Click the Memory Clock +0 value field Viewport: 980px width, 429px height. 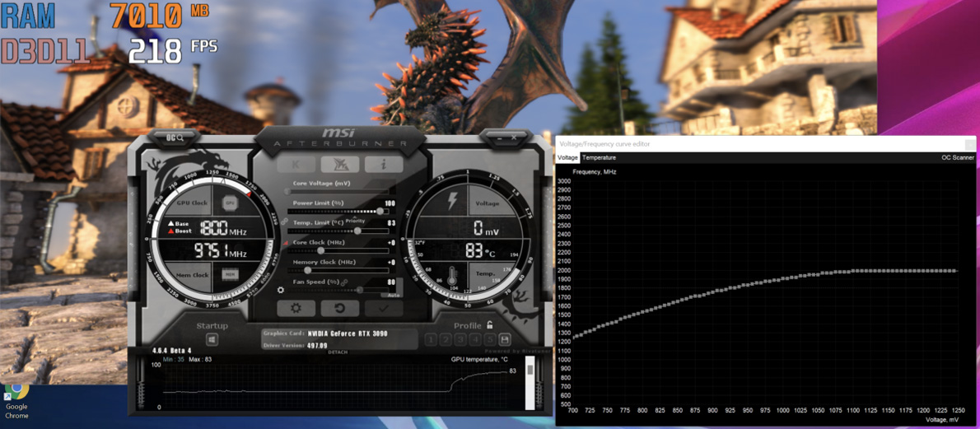[x=391, y=263]
